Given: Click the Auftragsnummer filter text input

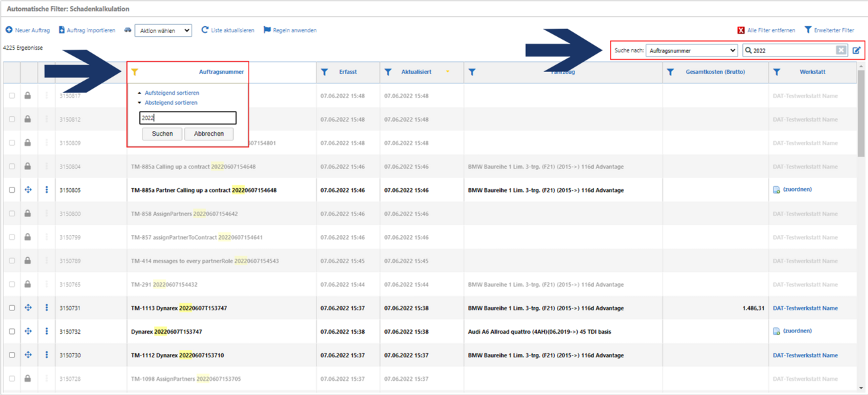Looking at the screenshot, I should tap(187, 118).
